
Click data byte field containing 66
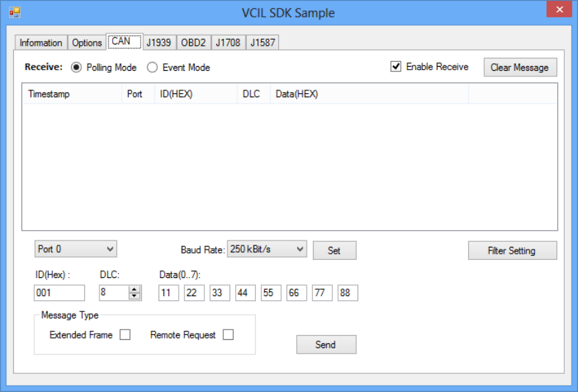[297, 293]
